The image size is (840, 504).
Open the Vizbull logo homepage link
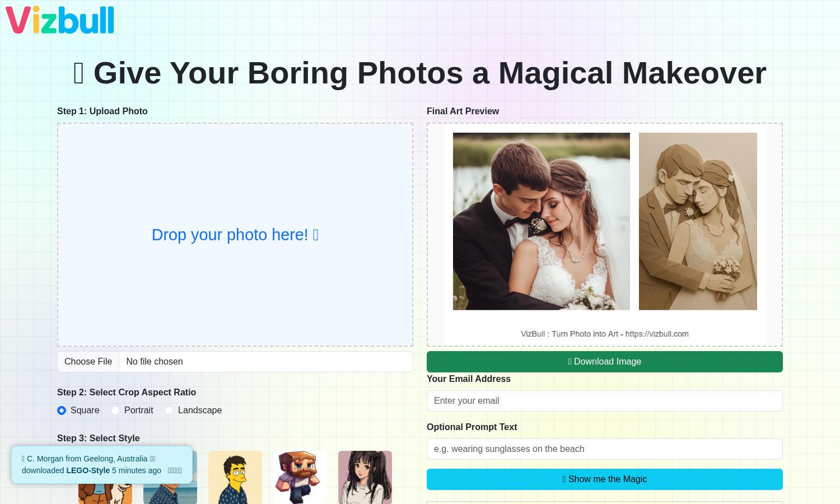coord(60,20)
